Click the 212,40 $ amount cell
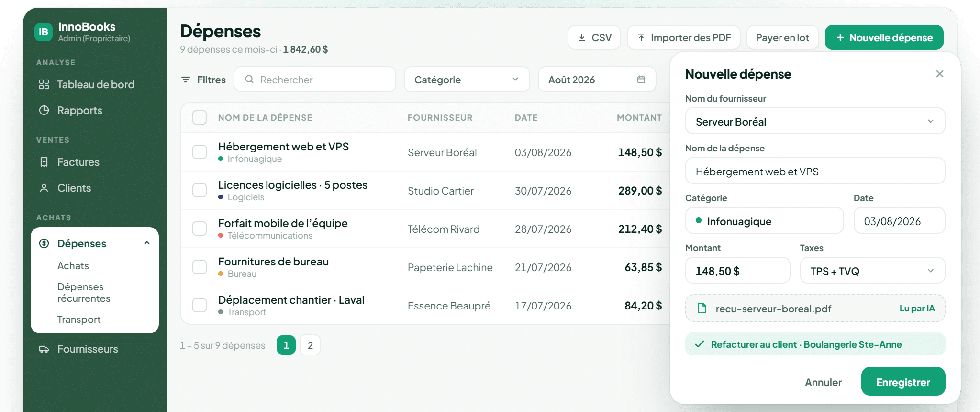This screenshot has height=412, width=980. click(640, 229)
